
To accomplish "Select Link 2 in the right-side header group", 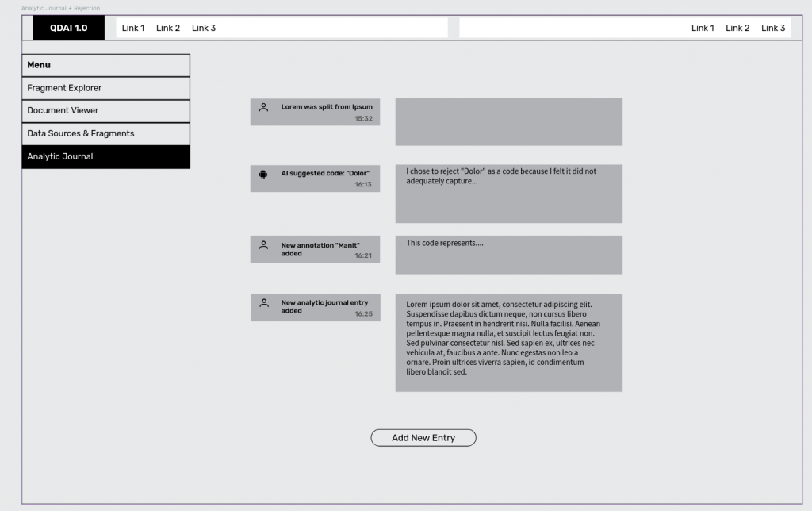I will pos(737,28).
